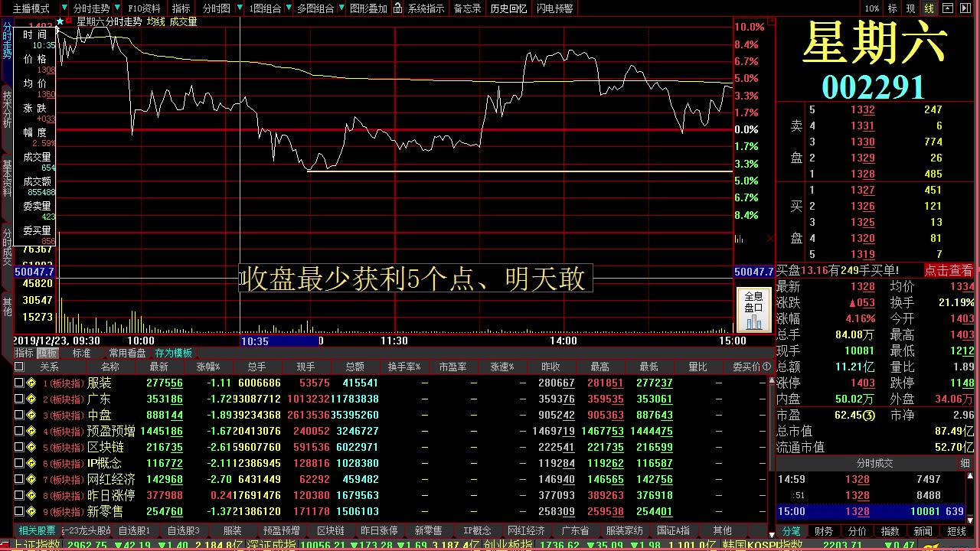Tick the checkbox on the 区块链 row

point(19,447)
